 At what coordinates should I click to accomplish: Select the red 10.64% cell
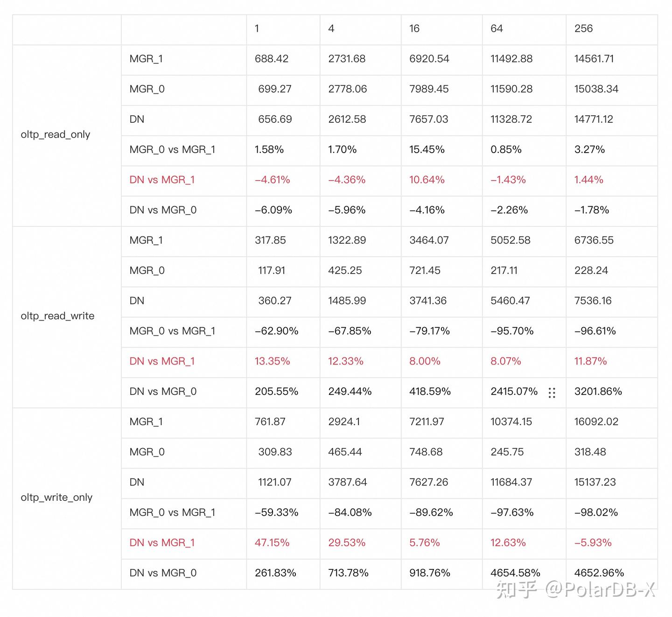(427, 180)
